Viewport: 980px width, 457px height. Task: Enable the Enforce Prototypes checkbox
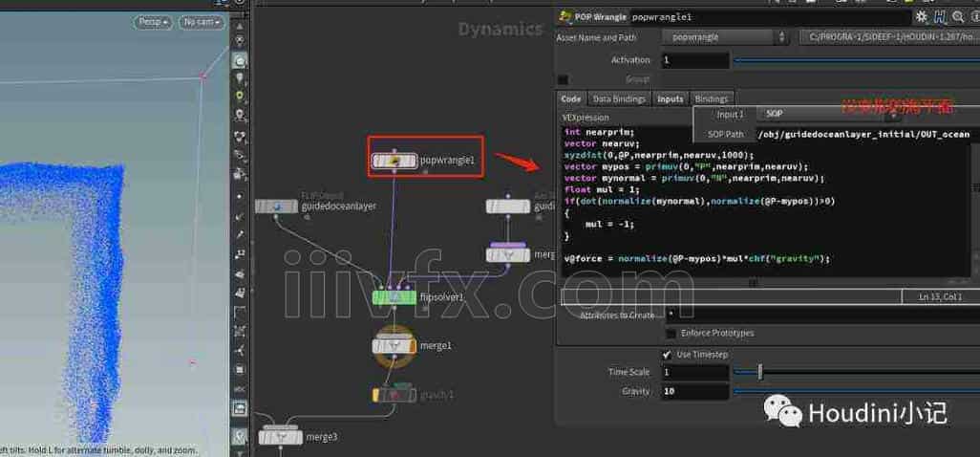click(x=671, y=334)
